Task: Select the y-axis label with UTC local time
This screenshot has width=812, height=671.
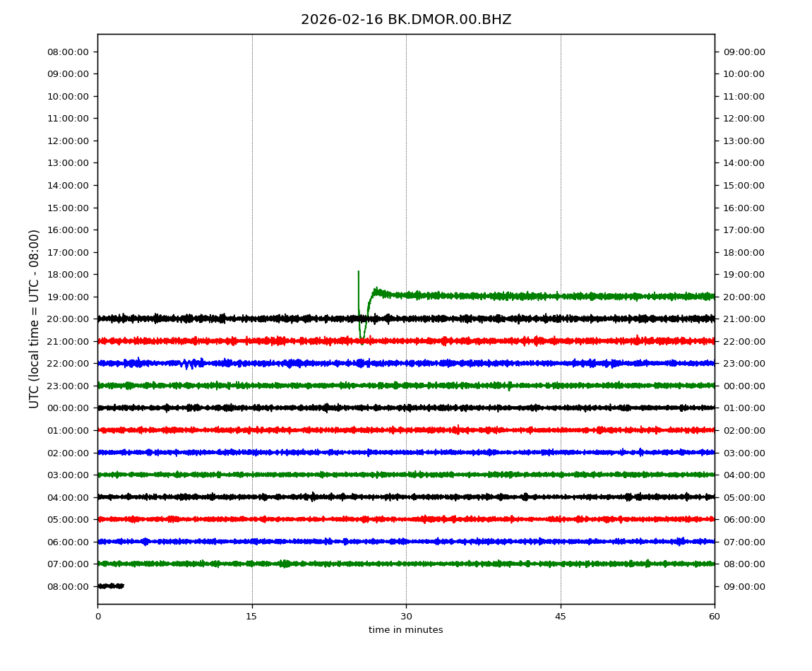Action: tap(35, 319)
